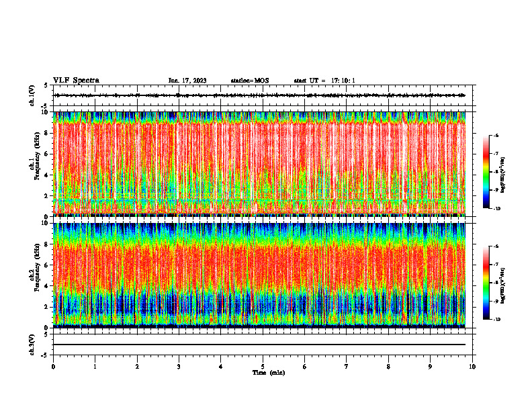Viewport: 532px width, 411px height.
Task: Click tick label "8" on the time axis
Action: pos(388,367)
